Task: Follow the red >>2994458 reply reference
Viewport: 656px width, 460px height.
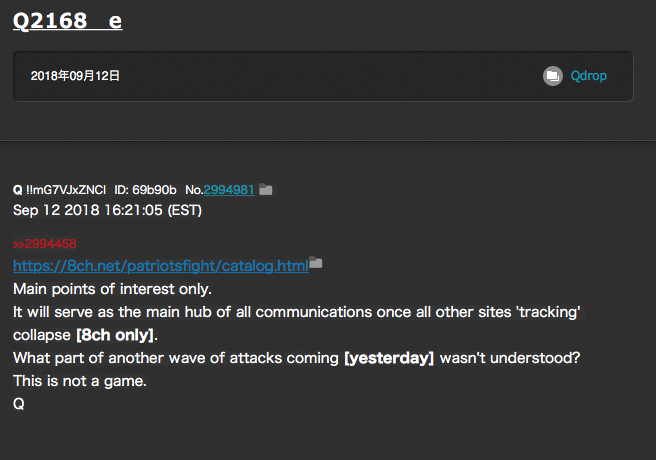Action: [44, 243]
